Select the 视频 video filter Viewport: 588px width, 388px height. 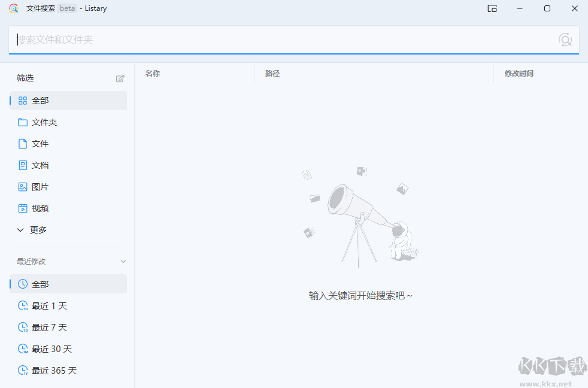pyautogui.click(x=40, y=208)
